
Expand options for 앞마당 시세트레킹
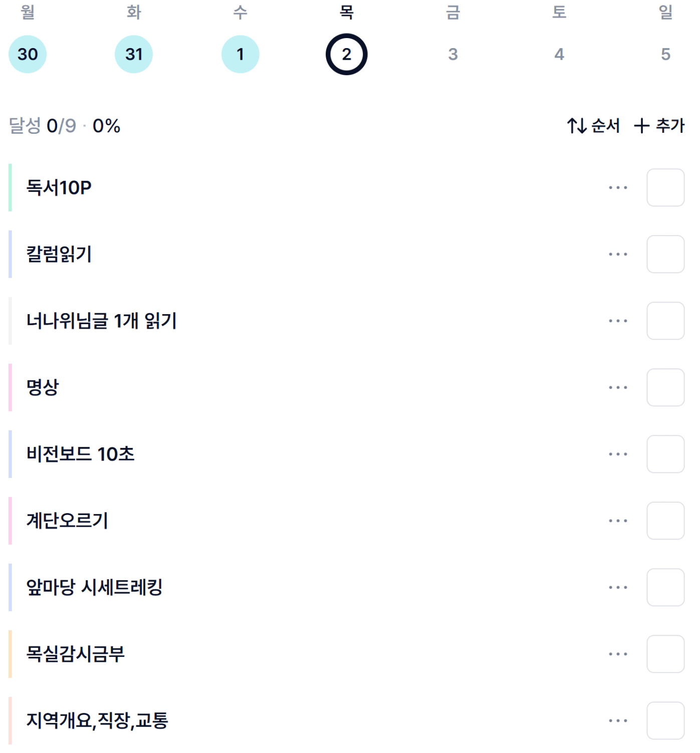617,588
